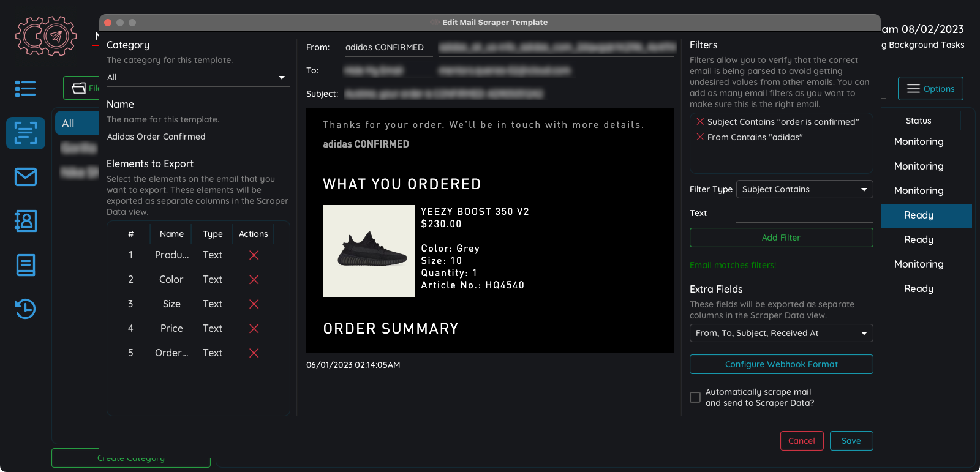980x472 pixels.
Task: Click 'YEEZY BOOST 350 V2' text in email
Action: (x=475, y=212)
